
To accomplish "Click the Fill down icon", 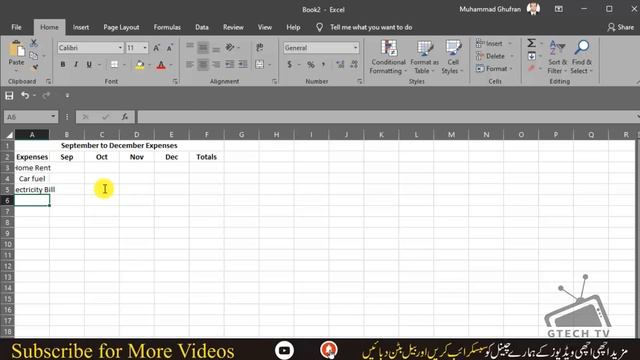I will [x=532, y=56].
